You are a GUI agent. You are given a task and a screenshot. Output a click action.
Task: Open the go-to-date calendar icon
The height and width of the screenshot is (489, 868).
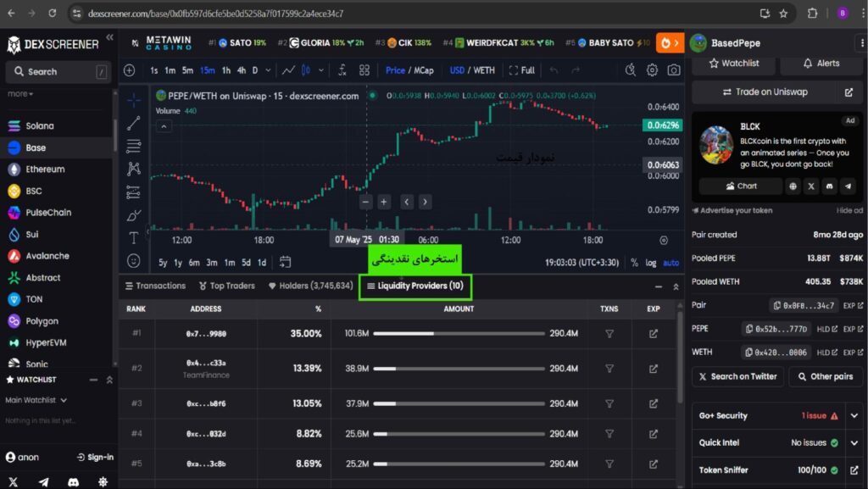coord(285,262)
